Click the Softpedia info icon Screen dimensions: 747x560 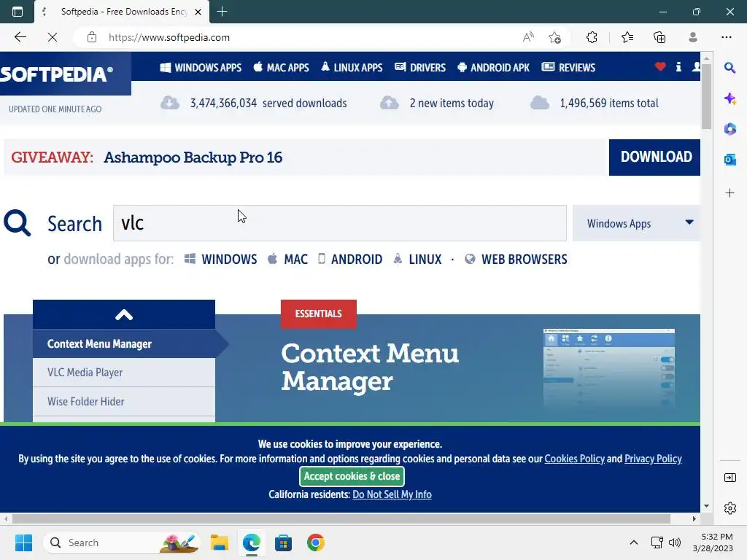click(x=678, y=66)
